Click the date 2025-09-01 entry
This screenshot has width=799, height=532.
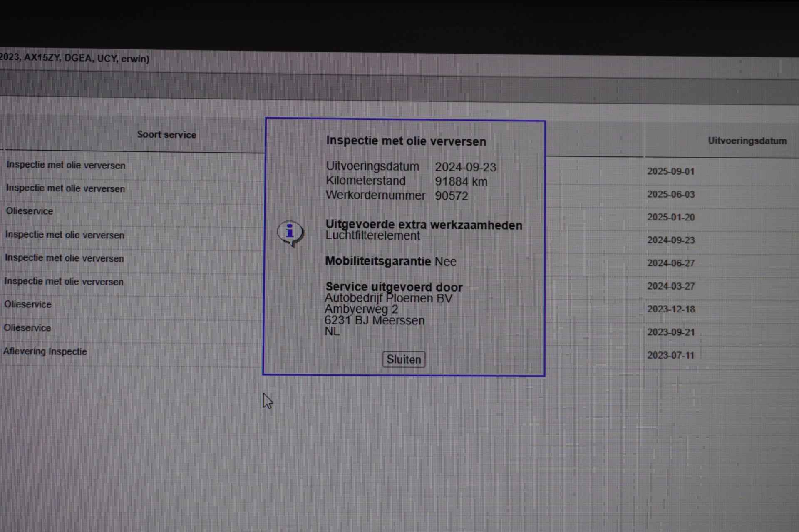[x=670, y=171]
